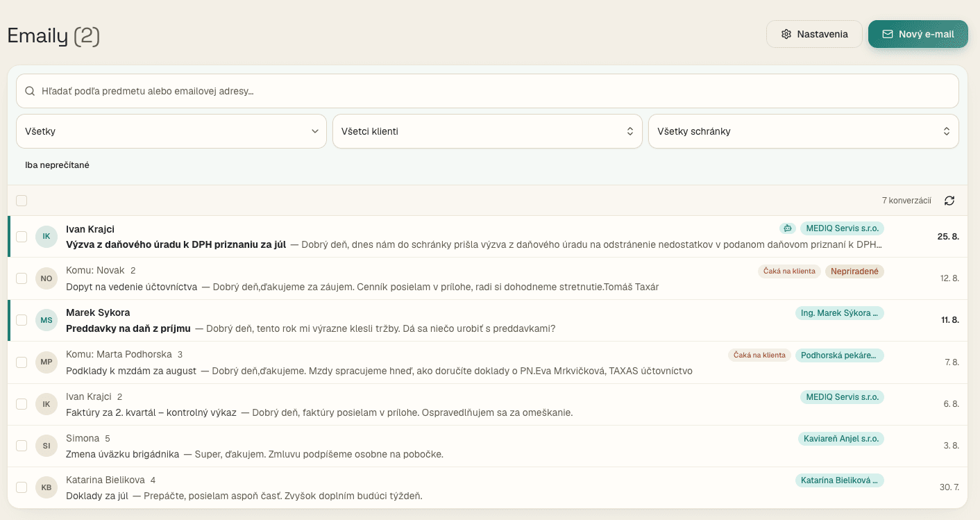Open the Doklady za júl email
Screen dimensions: 980x520
(x=487, y=487)
